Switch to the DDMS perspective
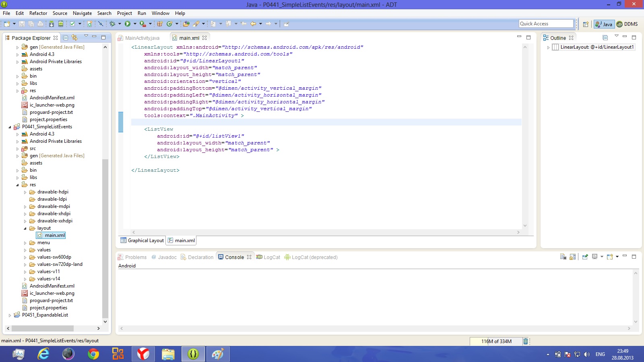Screen dimensions: 644x362 click(627, 24)
